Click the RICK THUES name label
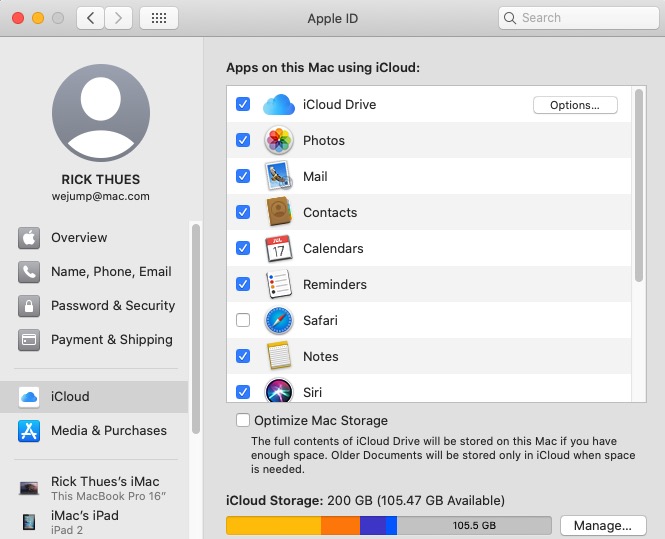Image resolution: width=665 pixels, height=539 pixels. (101, 179)
